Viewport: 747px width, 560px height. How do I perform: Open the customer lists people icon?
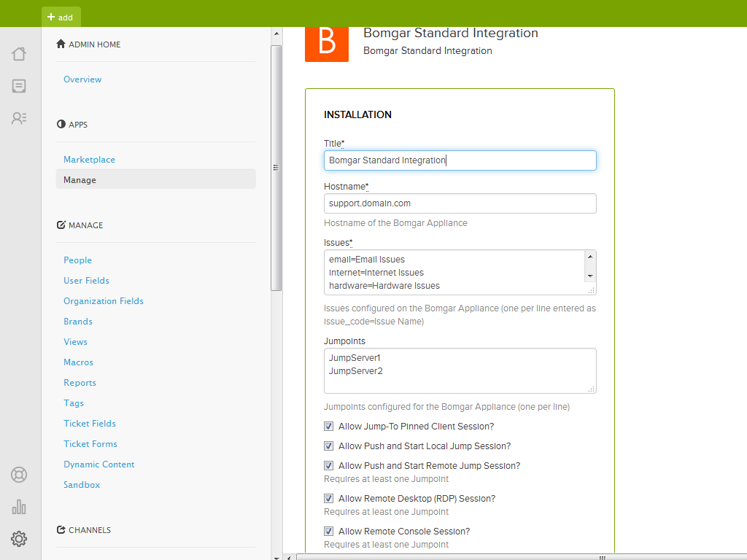pyautogui.click(x=19, y=118)
